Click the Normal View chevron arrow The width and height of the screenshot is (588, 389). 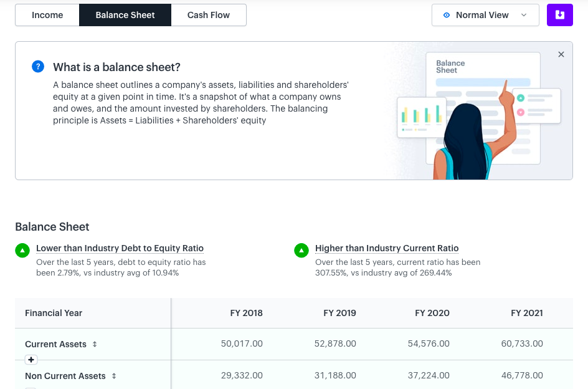click(x=524, y=15)
